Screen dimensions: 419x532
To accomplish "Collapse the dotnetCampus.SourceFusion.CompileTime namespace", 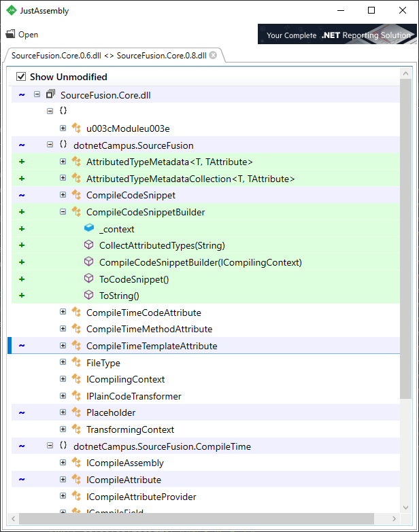I will click(x=50, y=446).
